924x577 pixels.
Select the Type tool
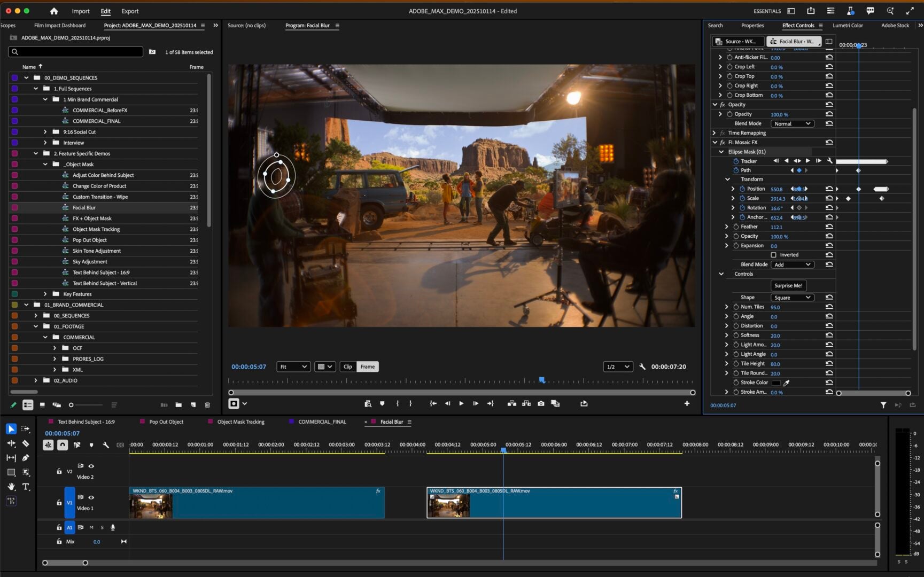(26, 487)
